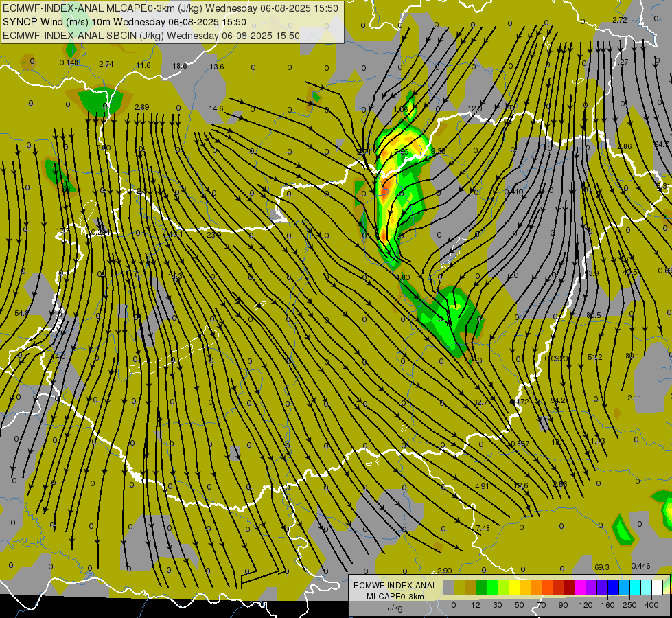Image resolution: width=672 pixels, height=618 pixels.
Task: Click the map value 9.35
Action: 438,151
